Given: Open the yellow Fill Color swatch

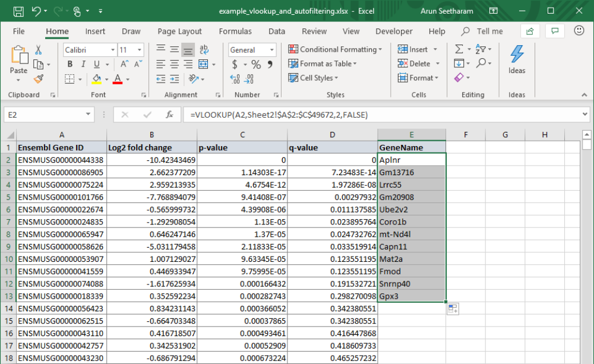Looking at the screenshot, I should [x=97, y=79].
